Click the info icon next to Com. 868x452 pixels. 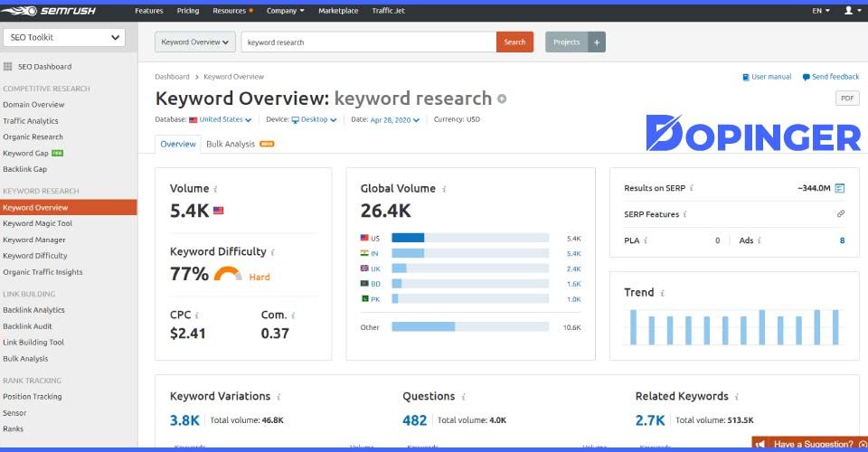[293, 315]
